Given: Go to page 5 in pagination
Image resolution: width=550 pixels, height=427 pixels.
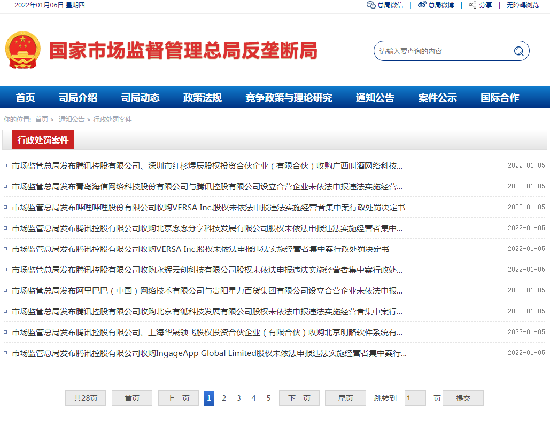Looking at the screenshot, I should [268, 398].
